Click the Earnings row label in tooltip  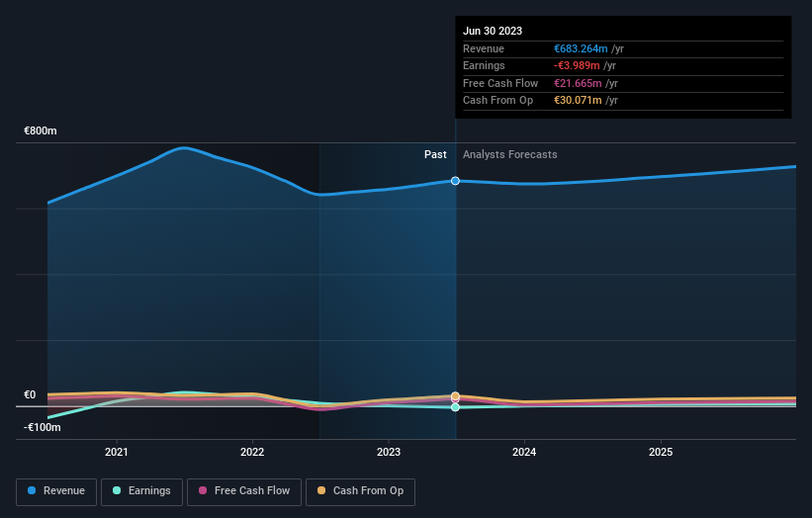click(484, 65)
